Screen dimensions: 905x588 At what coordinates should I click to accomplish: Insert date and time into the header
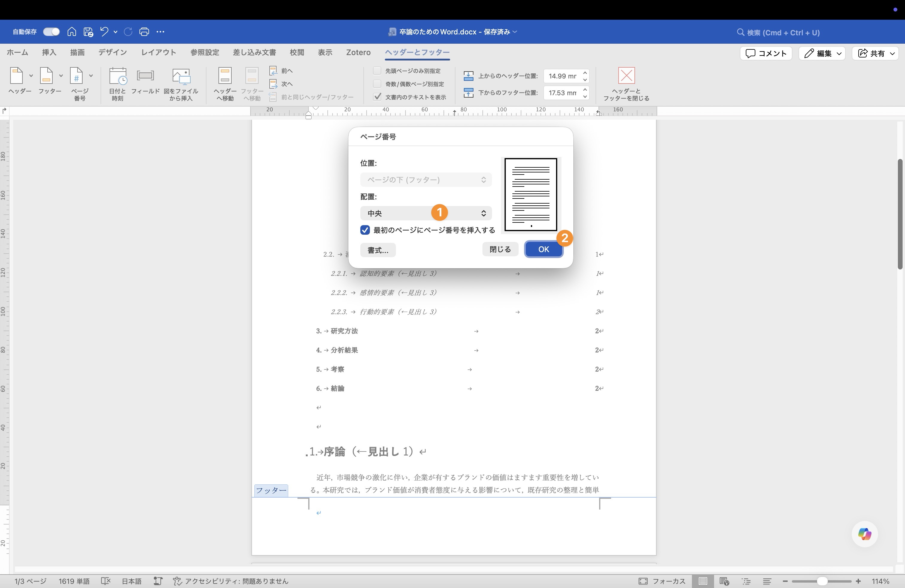(x=118, y=84)
